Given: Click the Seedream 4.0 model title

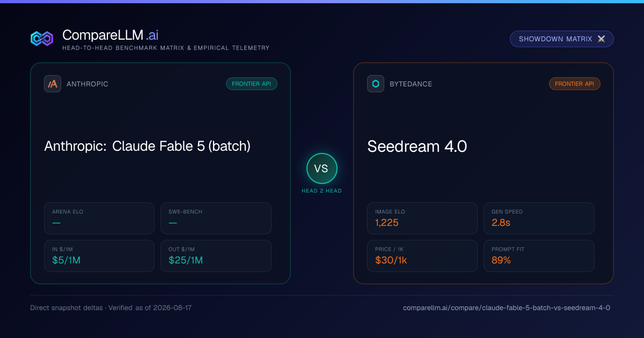Looking at the screenshot, I should [417, 146].
